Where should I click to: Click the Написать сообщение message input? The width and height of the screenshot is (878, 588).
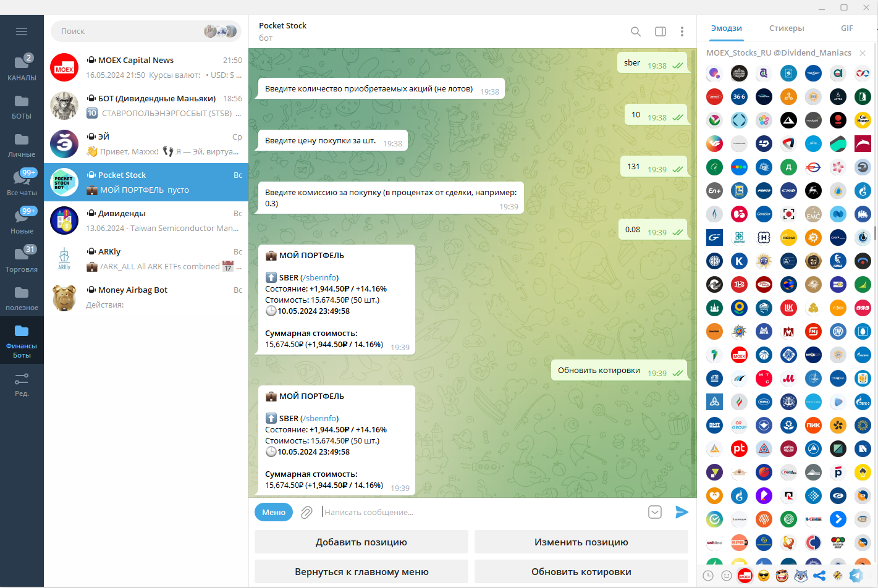pyautogui.click(x=482, y=512)
